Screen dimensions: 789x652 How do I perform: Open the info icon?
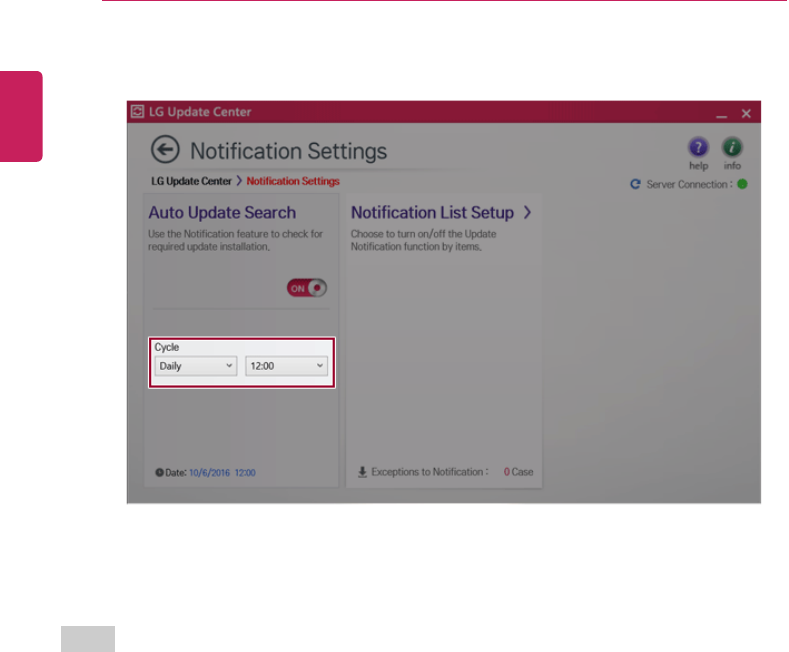(x=732, y=147)
